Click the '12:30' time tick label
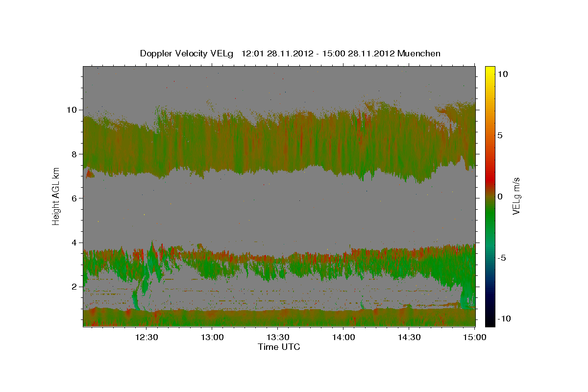The height and width of the screenshot is (392, 588). tap(147, 337)
